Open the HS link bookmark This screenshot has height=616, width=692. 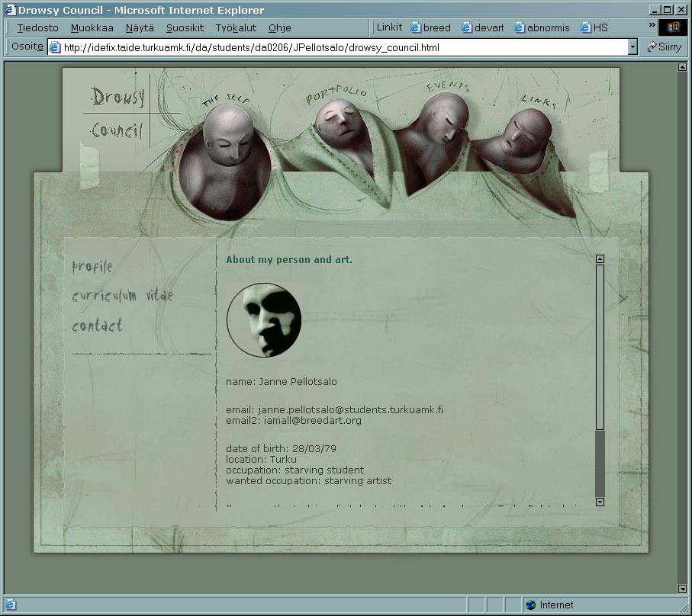594,27
